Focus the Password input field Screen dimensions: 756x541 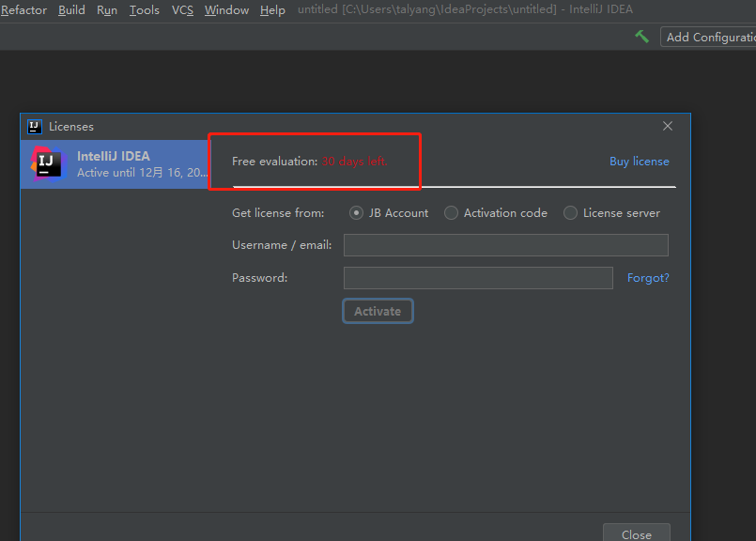[x=478, y=278]
